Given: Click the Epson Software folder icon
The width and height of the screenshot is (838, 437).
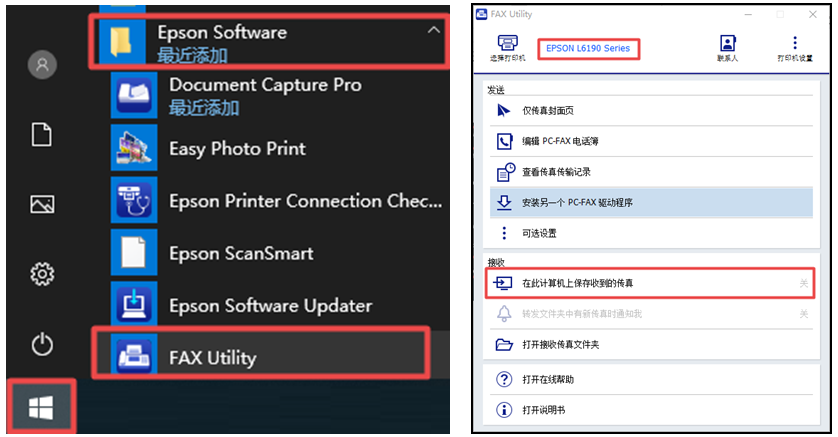Looking at the screenshot, I should pyautogui.click(x=121, y=42).
